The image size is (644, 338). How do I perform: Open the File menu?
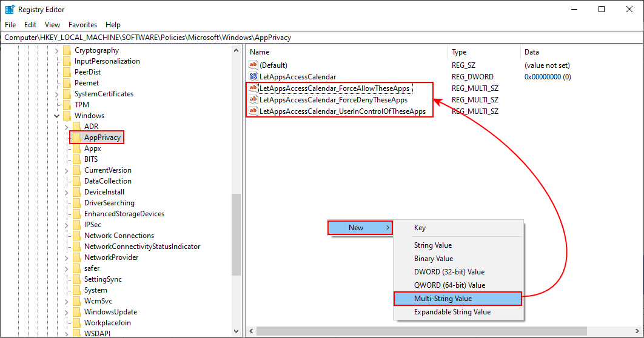tap(10, 25)
